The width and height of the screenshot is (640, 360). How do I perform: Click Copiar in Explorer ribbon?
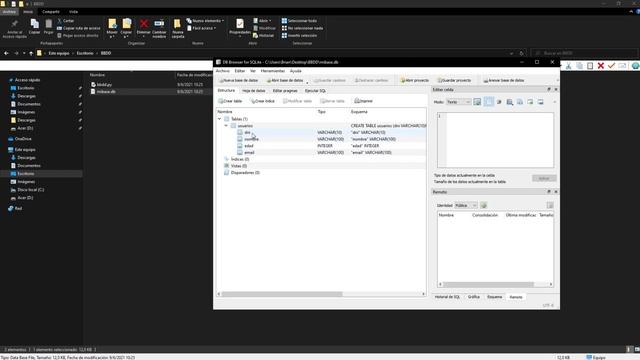tap(35, 27)
